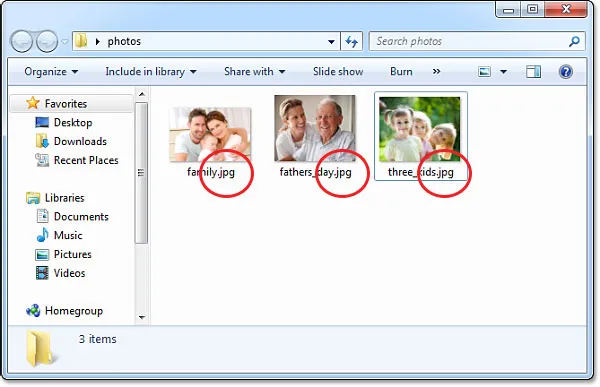The height and width of the screenshot is (387, 600).
Task: Select the family.jpg thumbnail
Action: pos(210,134)
